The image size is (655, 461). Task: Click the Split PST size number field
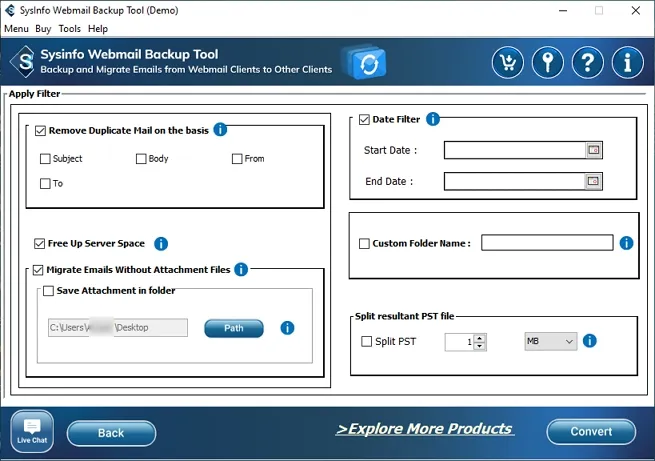tap(460, 342)
